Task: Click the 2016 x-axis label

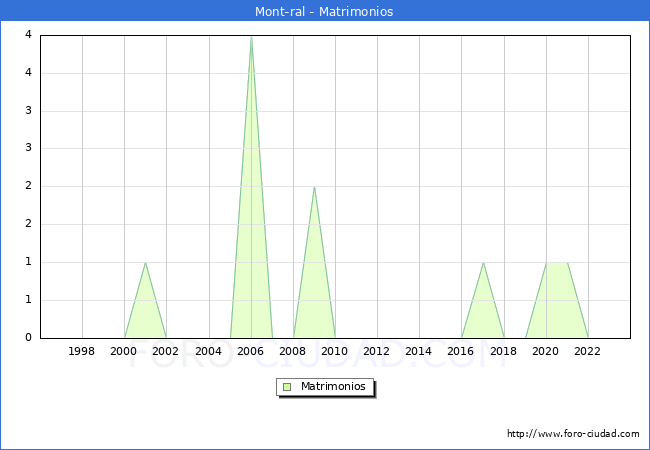Action: 461,351
